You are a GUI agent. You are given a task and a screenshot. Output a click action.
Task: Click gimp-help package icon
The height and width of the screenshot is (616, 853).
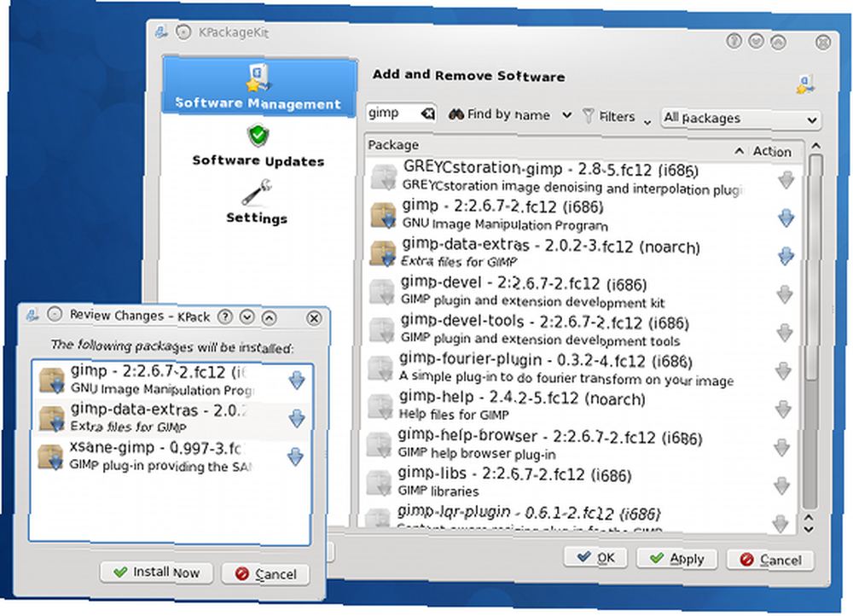click(380, 406)
